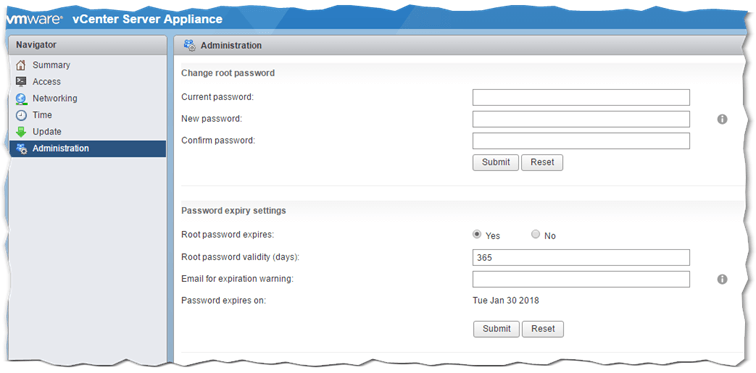Open Time settings in the Navigator

pos(88,115)
